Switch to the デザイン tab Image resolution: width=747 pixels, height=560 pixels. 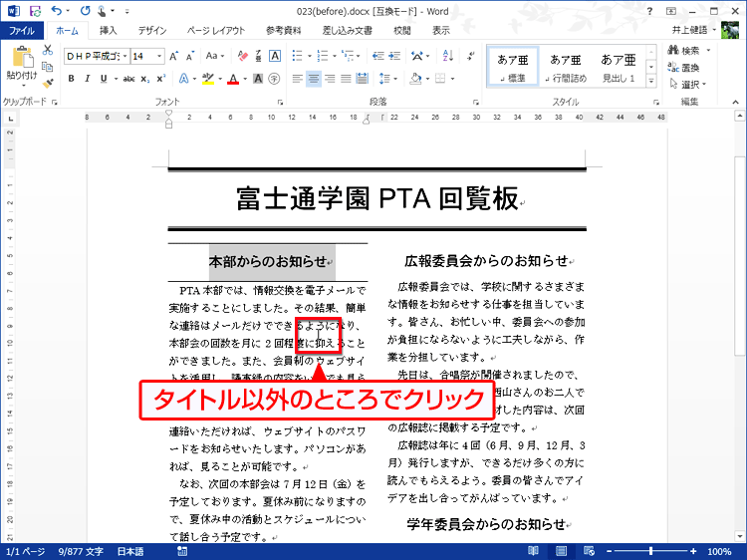coord(152,31)
